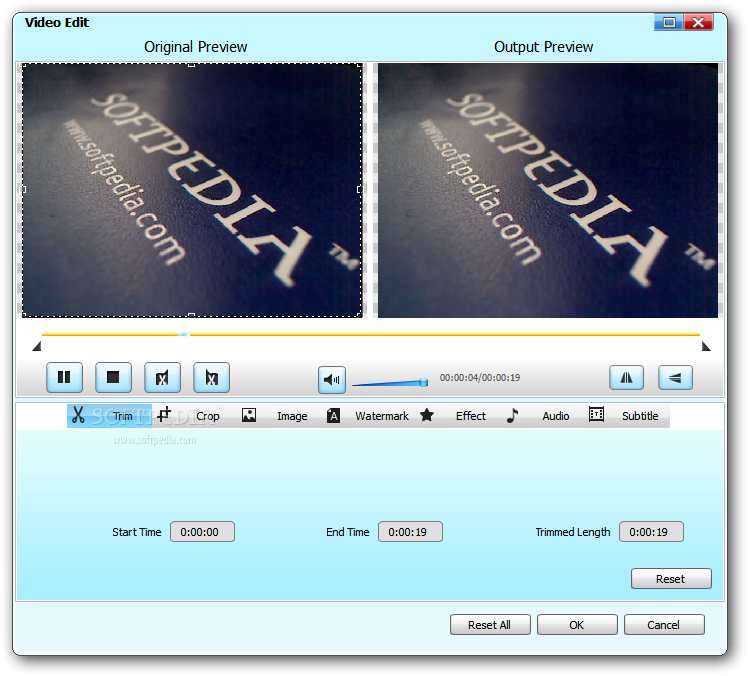Click the Output Preview video frame
Viewport: 748px width, 676px height.
click(548, 190)
